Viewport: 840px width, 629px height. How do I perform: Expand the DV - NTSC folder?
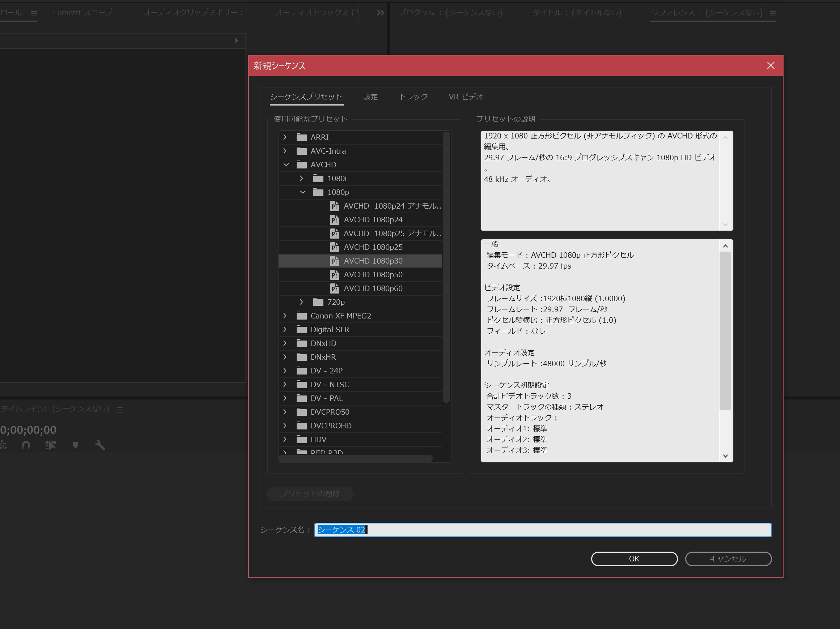pyautogui.click(x=285, y=384)
